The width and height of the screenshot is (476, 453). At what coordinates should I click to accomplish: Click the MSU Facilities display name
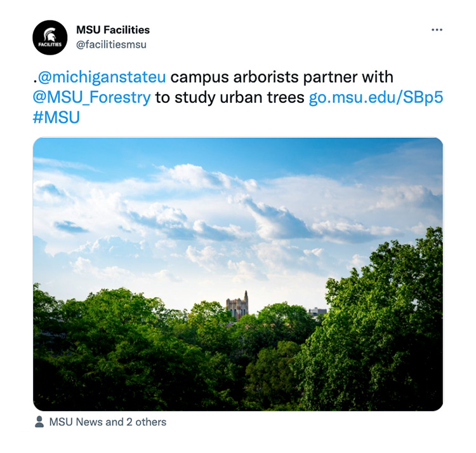[x=113, y=29]
